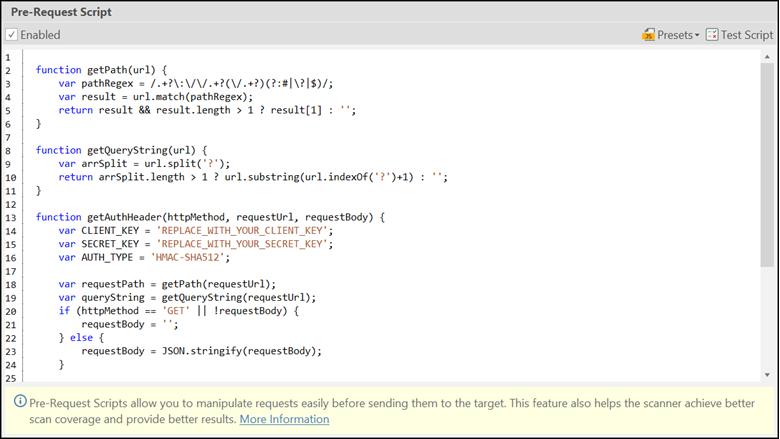Click the line 'function getPath(url) {'
Viewport: 780px width, 439px height.
pyautogui.click(x=101, y=70)
